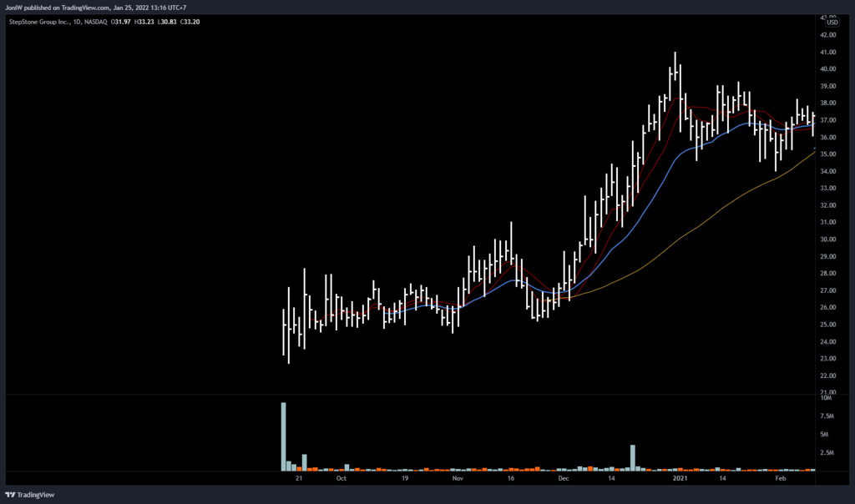Image resolution: width=855 pixels, height=504 pixels.
Task: Click the closing price value C33.20
Action: [x=190, y=21]
